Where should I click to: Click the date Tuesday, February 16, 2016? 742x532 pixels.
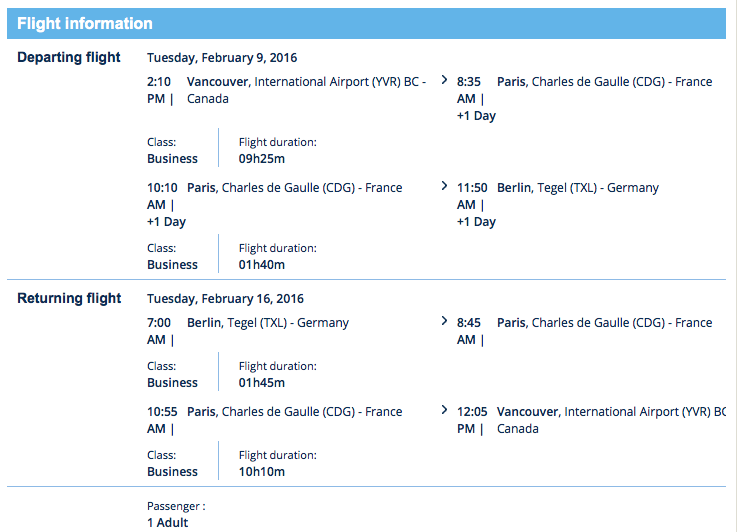pyautogui.click(x=225, y=298)
